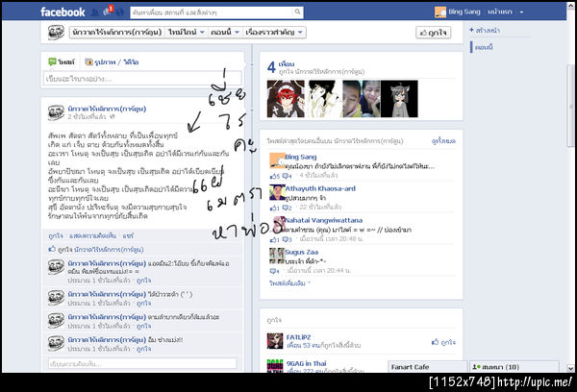Image resolution: width=577 pixels, height=392 pixels.
Task: Open the dark-haired sketch friend thumbnail
Action: [323, 99]
